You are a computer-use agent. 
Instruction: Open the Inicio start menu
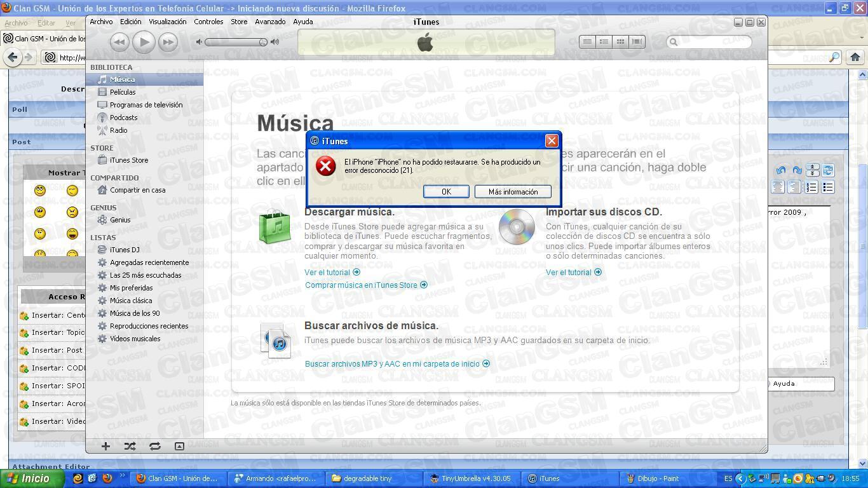pos(32,478)
